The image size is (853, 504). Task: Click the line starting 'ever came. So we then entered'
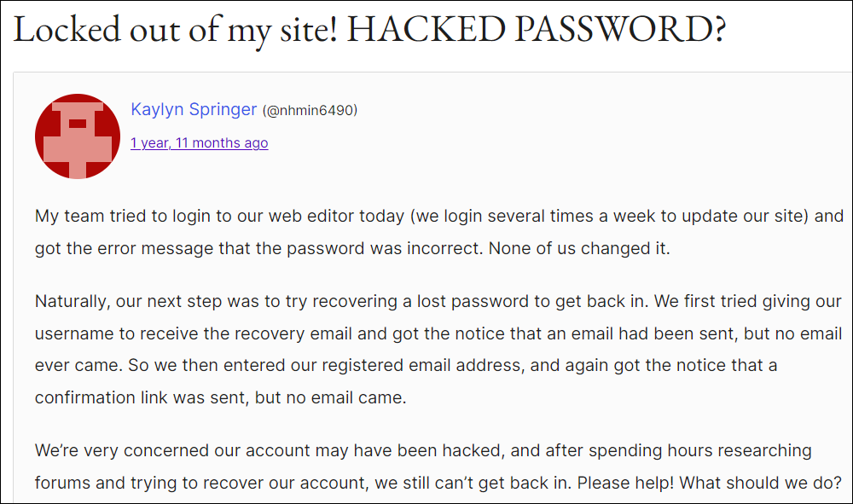click(x=406, y=365)
